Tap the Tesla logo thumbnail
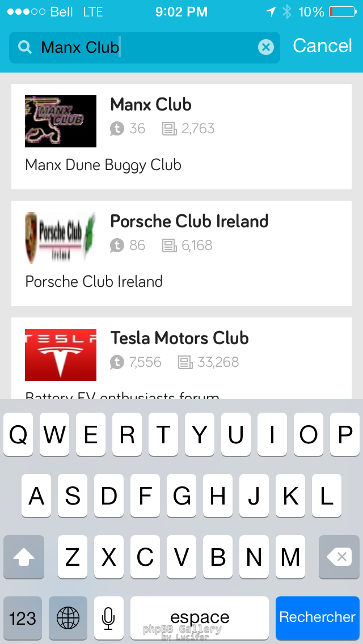Screen dimensions: 363x644 tap(61, 355)
